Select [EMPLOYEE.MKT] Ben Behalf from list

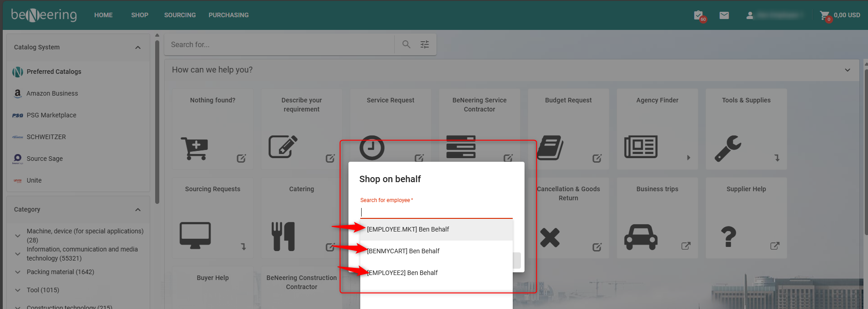tap(408, 229)
